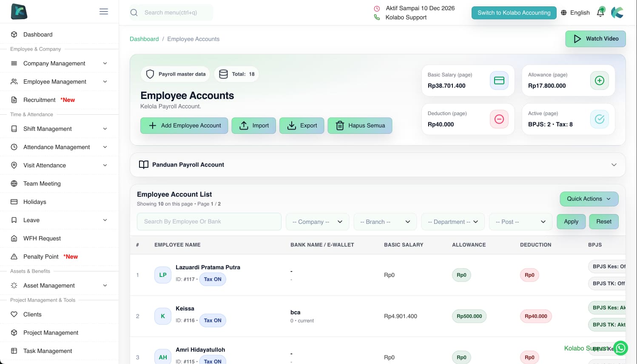This screenshot has width=637, height=364.
Task: Open the notifications bell icon
Action: click(x=600, y=12)
